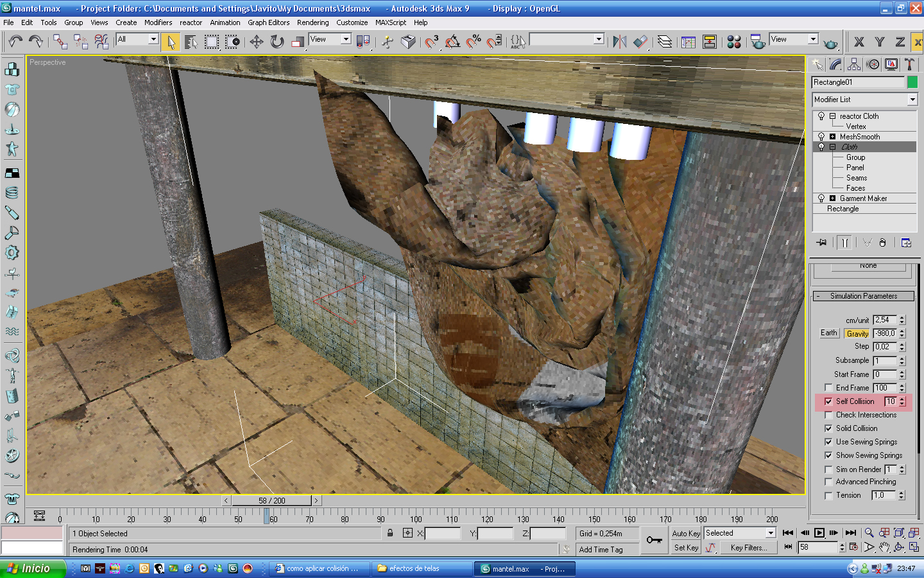Enable the Tension checkbox
The image size is (924, 578).
[x=828, y=495]
